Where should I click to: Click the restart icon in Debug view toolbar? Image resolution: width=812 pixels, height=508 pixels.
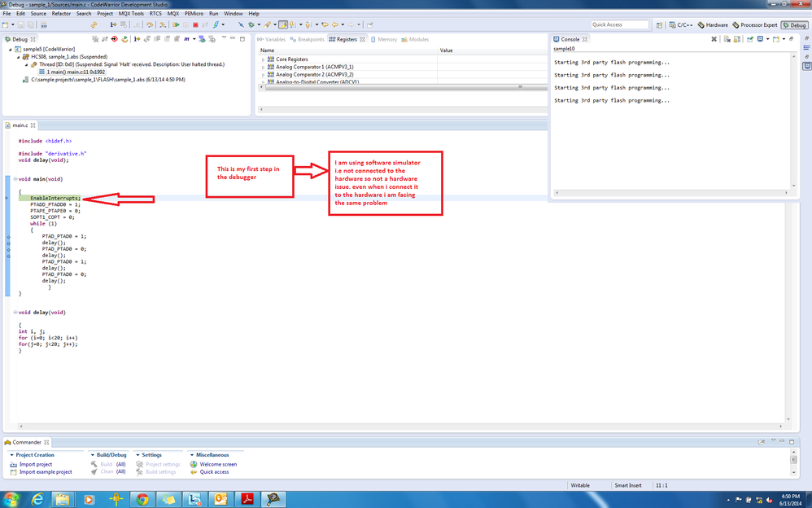tap(124, 39)
